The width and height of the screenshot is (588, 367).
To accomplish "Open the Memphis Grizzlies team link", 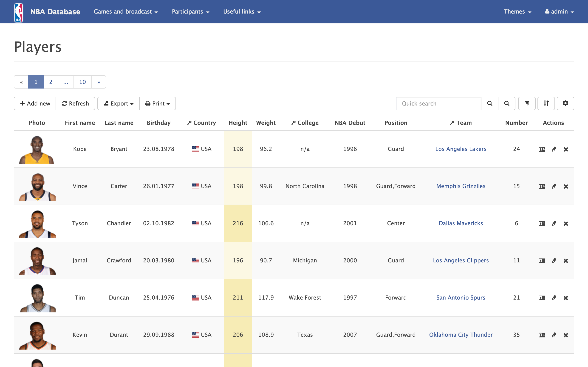I will [x=461, y=186].
